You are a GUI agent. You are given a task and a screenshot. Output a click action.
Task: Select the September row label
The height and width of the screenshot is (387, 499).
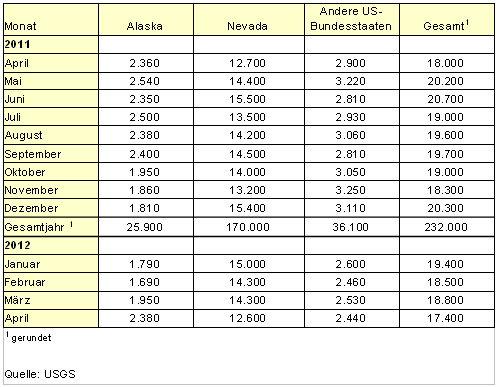click(33, 154)
